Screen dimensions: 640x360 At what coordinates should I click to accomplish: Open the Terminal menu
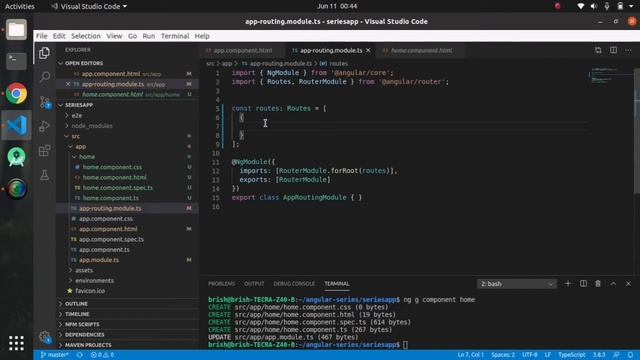point(175,36)
